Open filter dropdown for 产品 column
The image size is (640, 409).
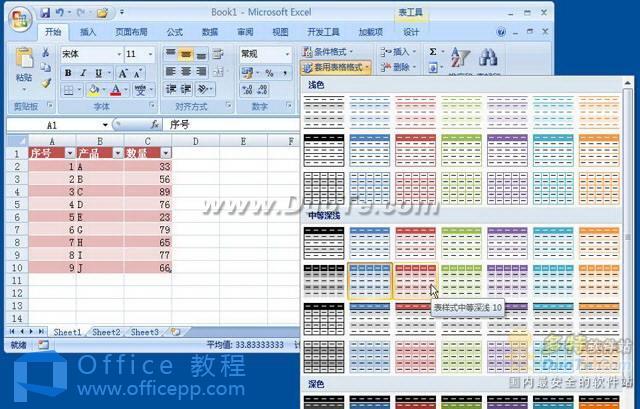click(x=118, y=153)
